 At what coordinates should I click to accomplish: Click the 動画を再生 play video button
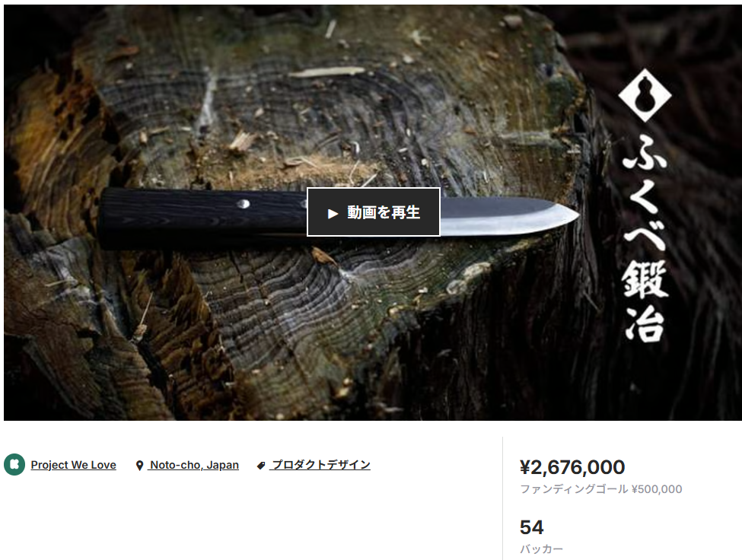tap(374, 212)
